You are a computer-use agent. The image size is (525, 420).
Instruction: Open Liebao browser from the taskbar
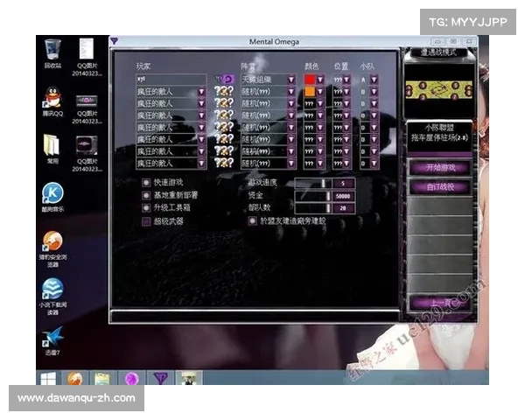point(75,379)
